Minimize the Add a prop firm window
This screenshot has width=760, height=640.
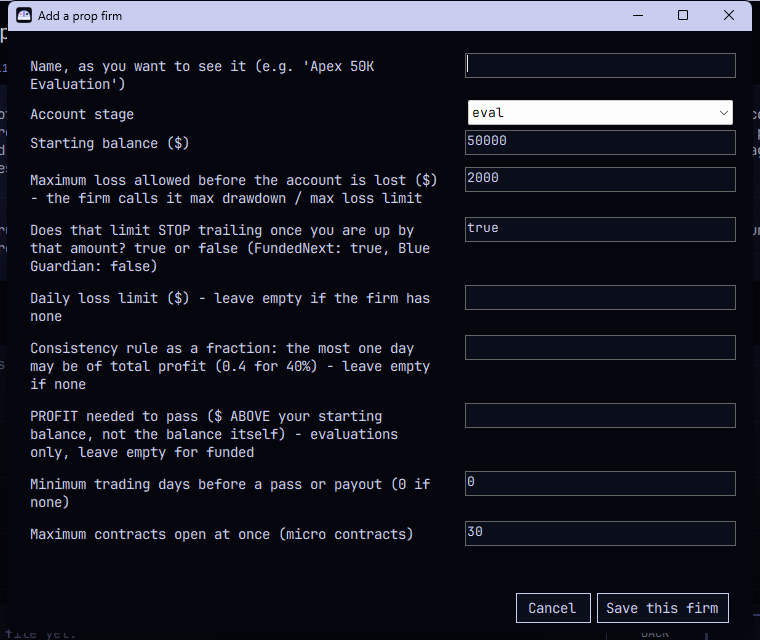[638, 16]
